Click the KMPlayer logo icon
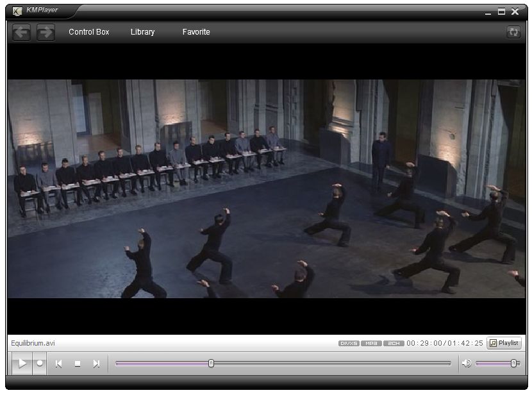Screen dimensions: 532x395 tap(17, 11)
